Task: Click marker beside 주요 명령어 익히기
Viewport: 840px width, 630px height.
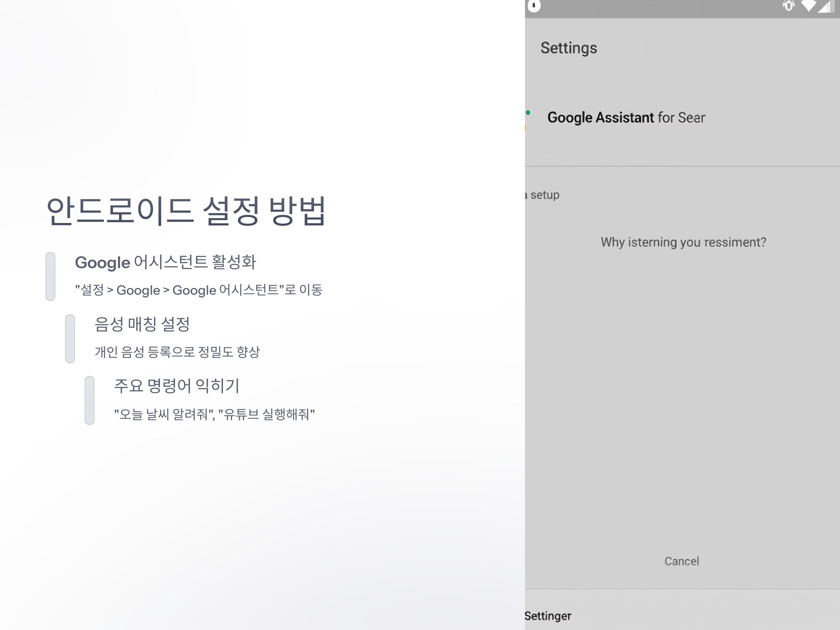Action: [90, 400]
